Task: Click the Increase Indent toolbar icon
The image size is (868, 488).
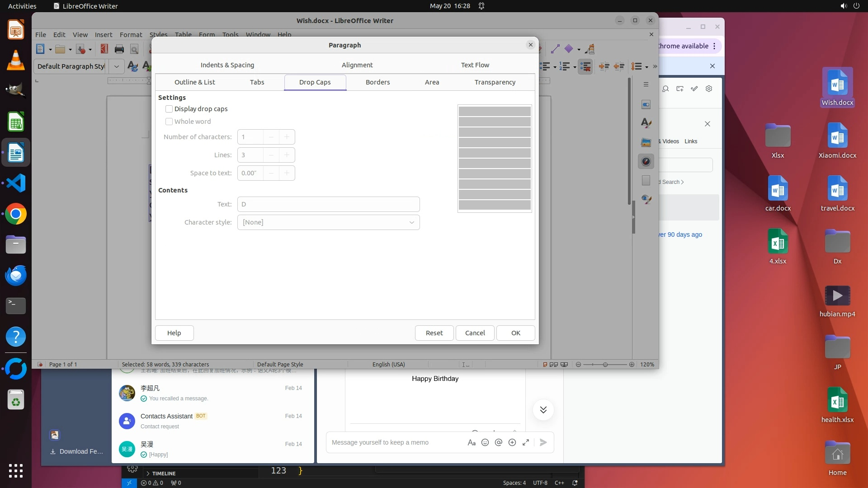Action: 604,66
